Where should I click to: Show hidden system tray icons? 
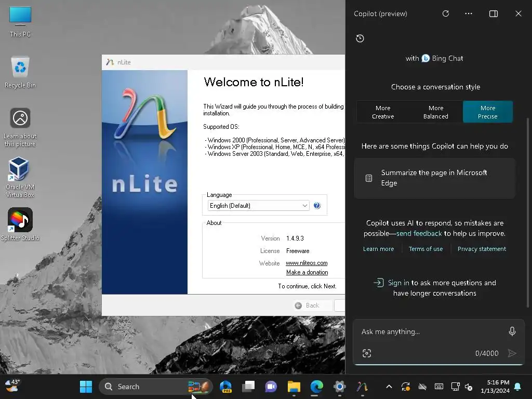[389, 387]
